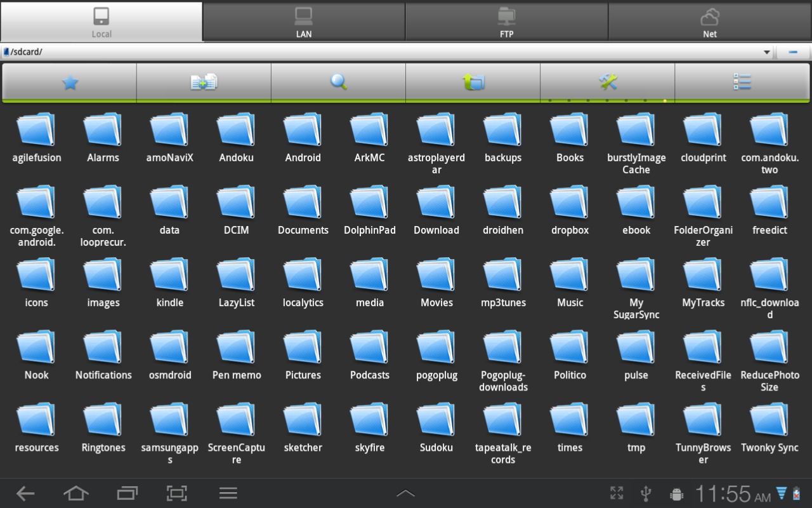
Task: Switch to the Net cloud tab
Action: point(710,22)
